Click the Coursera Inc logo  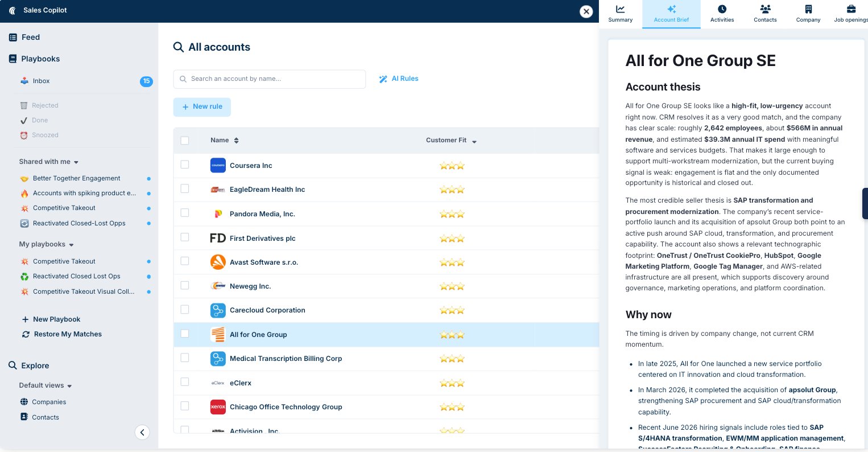coord(218,165)
